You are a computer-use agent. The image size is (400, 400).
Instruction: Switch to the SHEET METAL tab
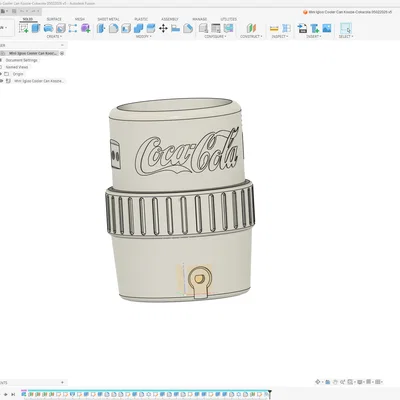pos(108,19)
